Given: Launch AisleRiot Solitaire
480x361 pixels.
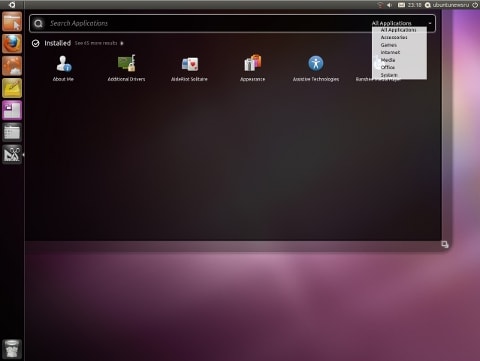Looking at the screenshot, I should [189, 68].
